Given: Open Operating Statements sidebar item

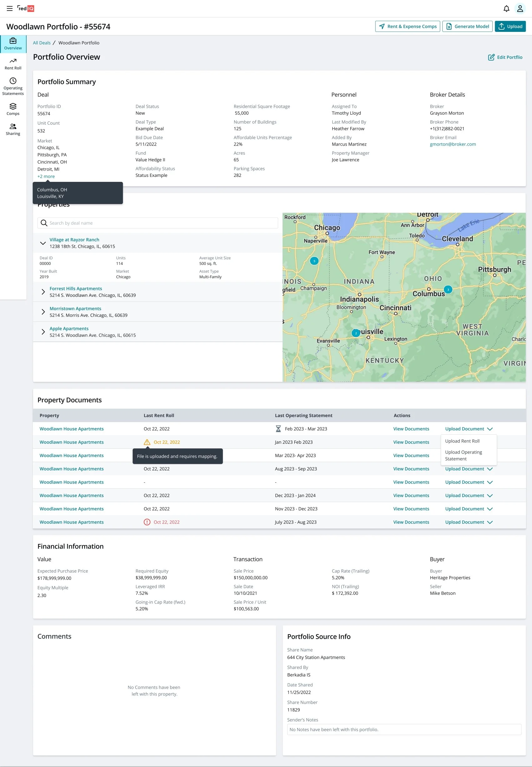Looking at the screenshot, I should [13, 87].
